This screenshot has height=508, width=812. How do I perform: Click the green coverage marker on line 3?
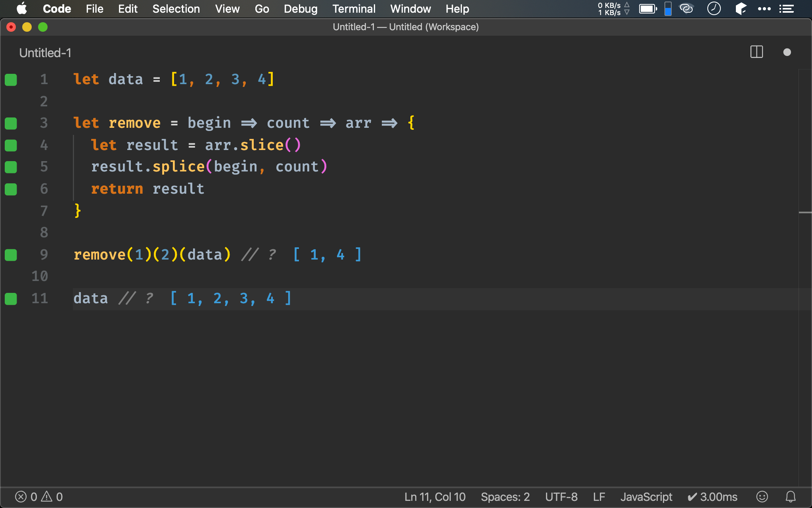tap(11, 123)
